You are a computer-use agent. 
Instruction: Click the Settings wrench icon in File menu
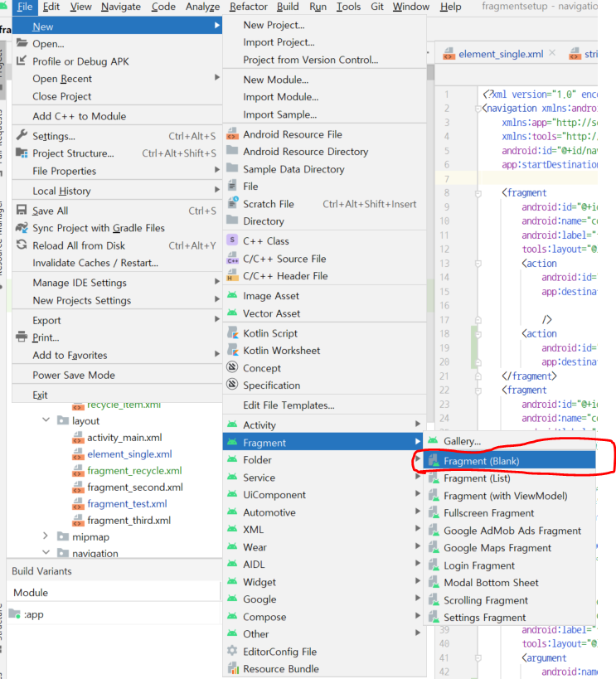[x=22, y=135]
